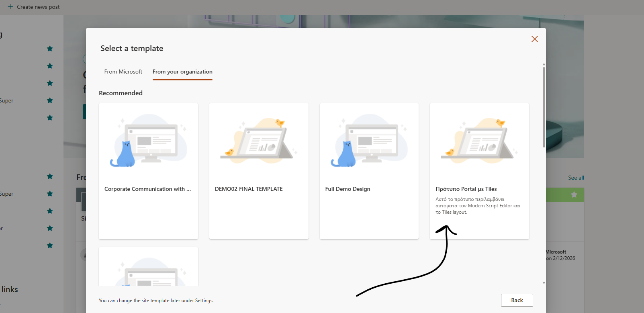Click the dialog's vertical scrollbar thumb
The height and width of the screenshot is (313, 644).
(x=544, y=106)
